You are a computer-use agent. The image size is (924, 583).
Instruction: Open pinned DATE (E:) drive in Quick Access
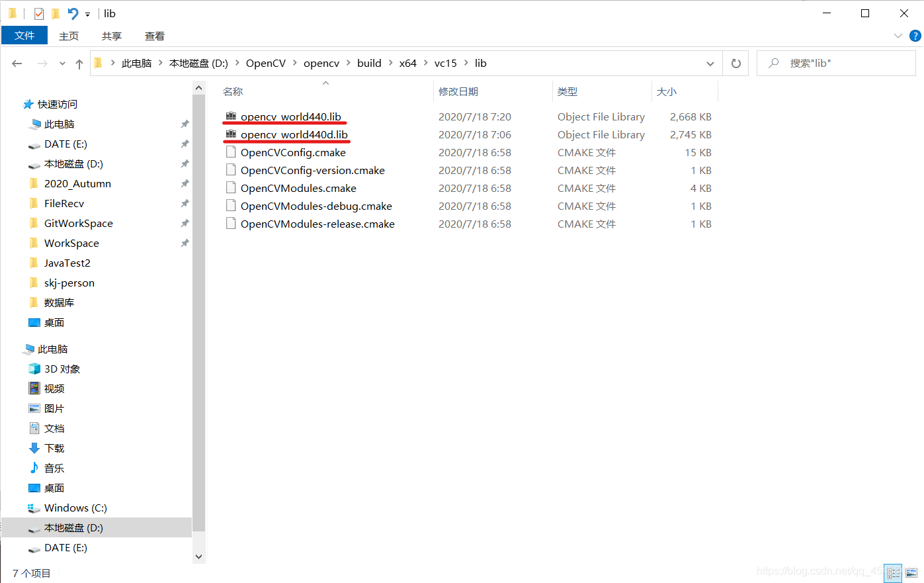click(65, 144)
